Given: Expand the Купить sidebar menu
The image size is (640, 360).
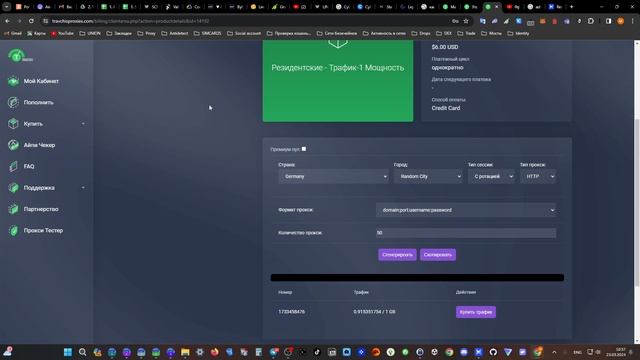Looking at the screenshot, I should tap(47, 124).
